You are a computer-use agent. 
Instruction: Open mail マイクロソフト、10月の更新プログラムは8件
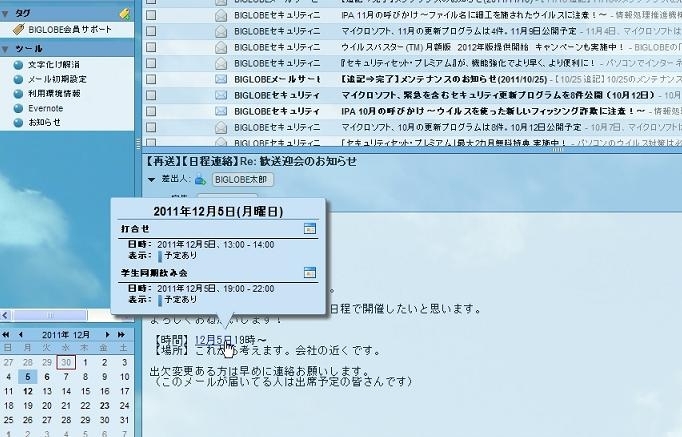pos(461,127)
